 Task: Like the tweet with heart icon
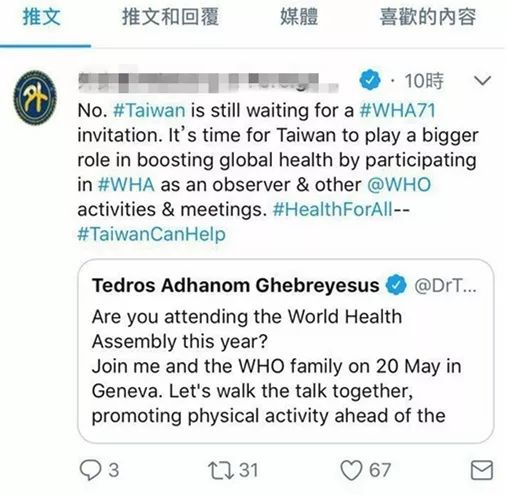click(x=351, y=470)
